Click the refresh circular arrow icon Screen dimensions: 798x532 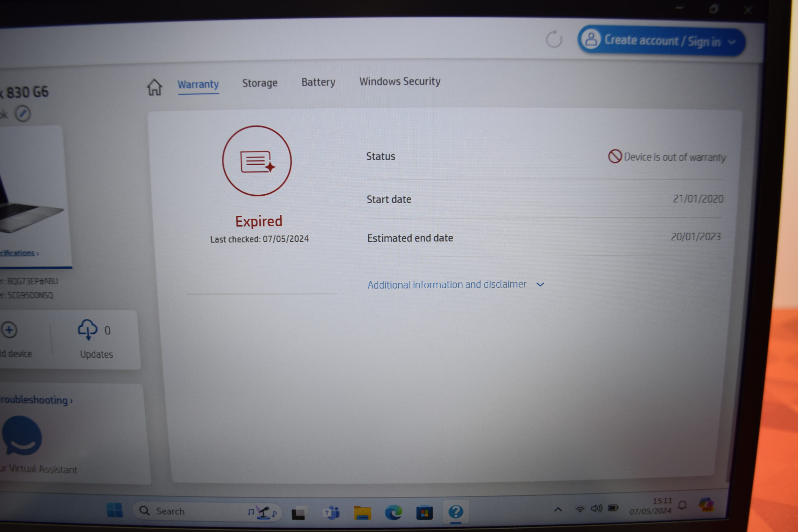coord(554,39)
